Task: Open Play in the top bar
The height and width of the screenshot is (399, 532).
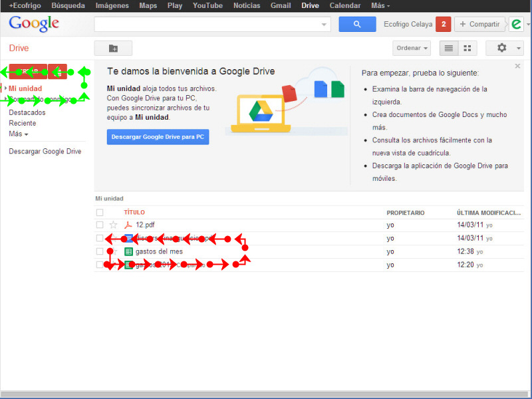Action: (x=175, y=6)
